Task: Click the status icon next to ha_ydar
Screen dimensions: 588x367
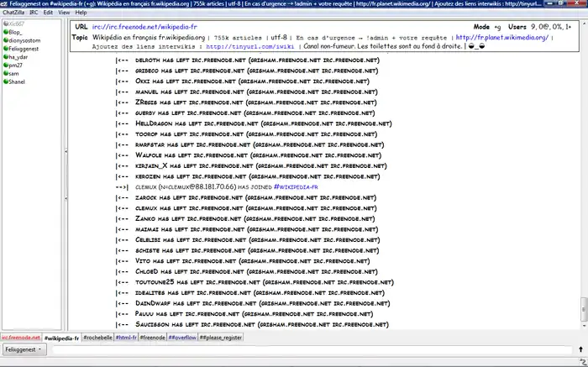Action: (5, 58)
